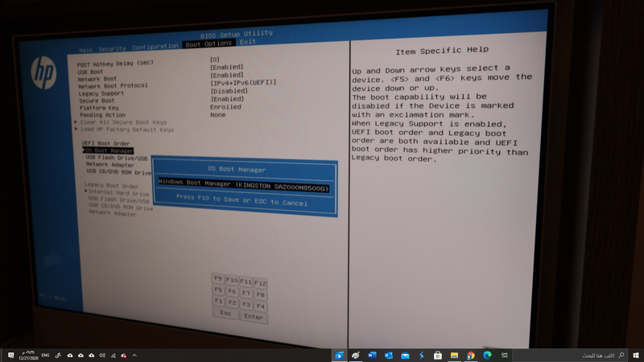Click the on-screen Esc key
The height and width of the screenshot is (362, 644).
pos(225,313)
